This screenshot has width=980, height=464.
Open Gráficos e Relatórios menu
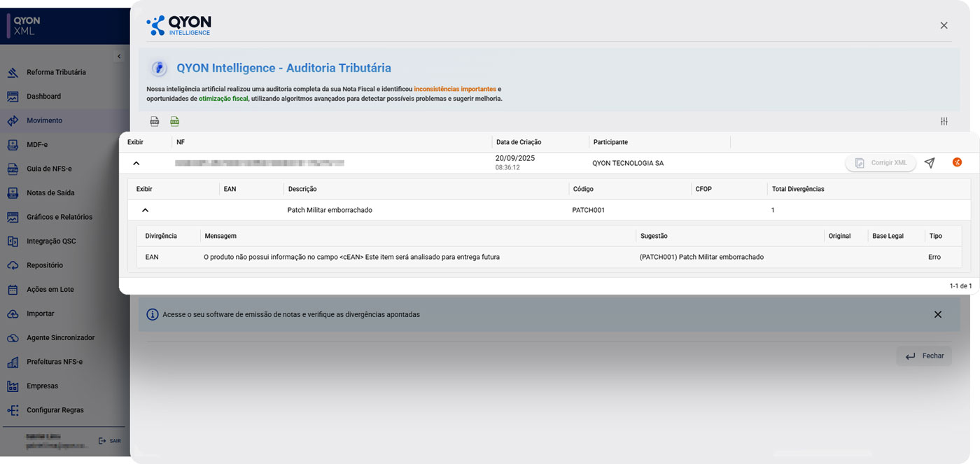pos(59,217)
